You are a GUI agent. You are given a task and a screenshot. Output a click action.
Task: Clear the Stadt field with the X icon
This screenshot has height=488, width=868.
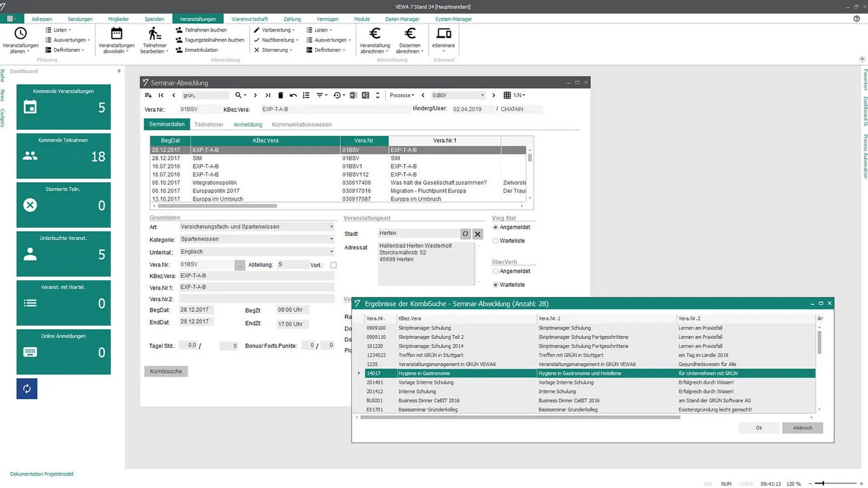(x=478, y=234)
